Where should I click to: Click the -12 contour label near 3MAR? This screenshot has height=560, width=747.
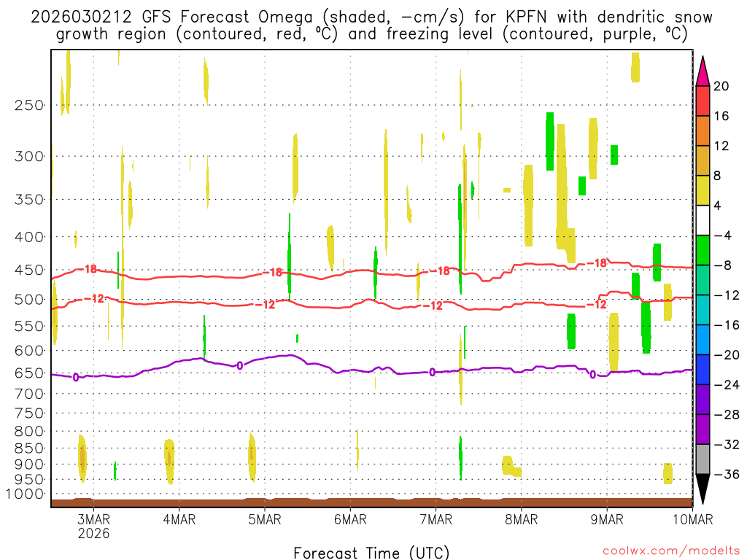pos(94,299)
